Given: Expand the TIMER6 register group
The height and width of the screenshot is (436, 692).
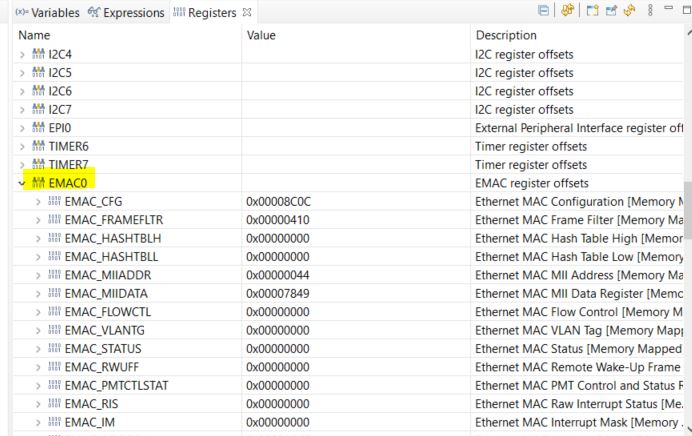Looking at the screenshot, I should click(22, 146).
